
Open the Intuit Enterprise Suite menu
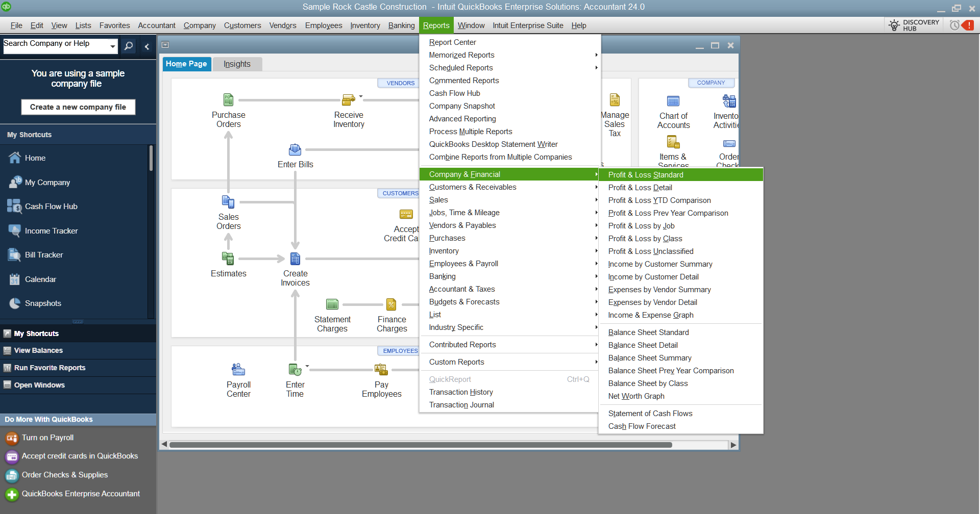coord(528,25)
